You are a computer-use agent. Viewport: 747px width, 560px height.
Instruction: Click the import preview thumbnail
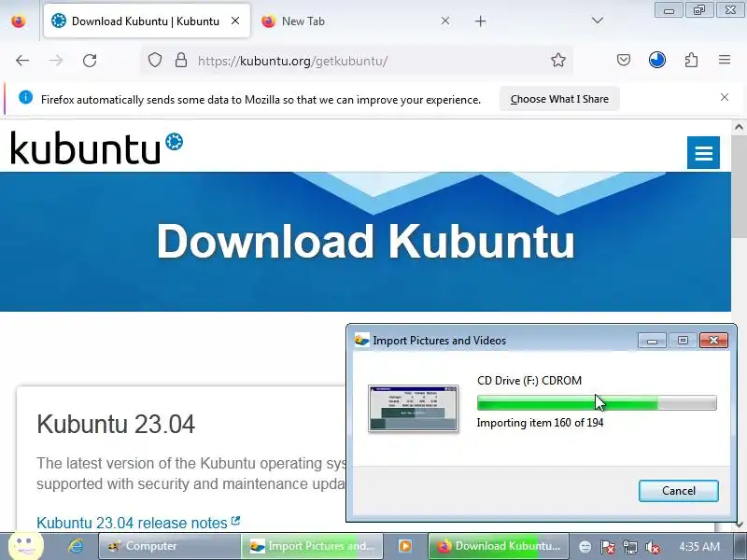pyautogui.click(x=413, y=408)
